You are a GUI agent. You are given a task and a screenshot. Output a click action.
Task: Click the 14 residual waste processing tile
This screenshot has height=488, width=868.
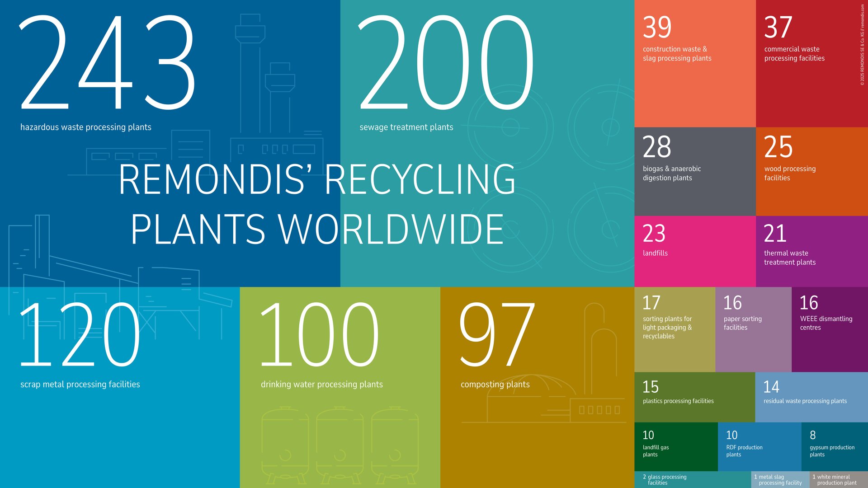coord(811,397)
